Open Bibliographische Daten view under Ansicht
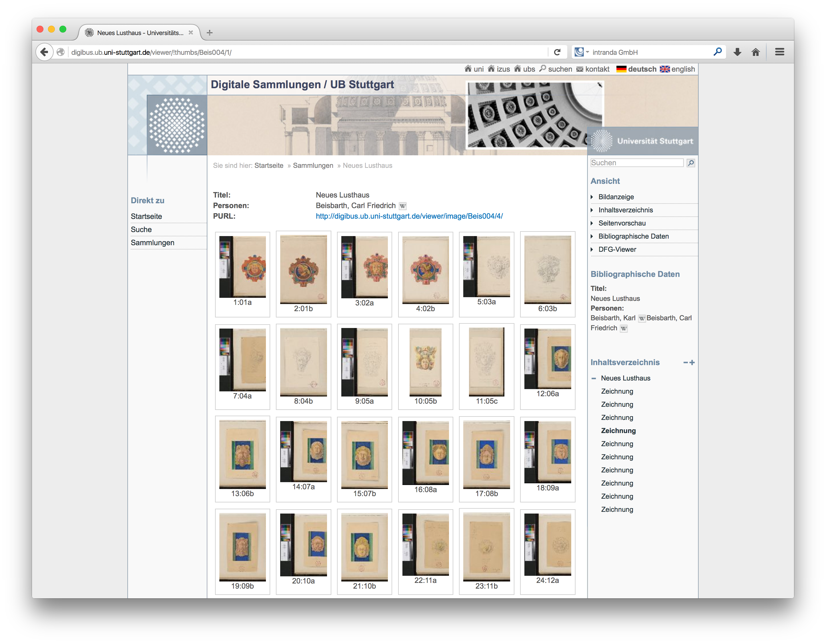Viewport: 826px width, 644px height. pyautogui.click(x=633, y=237)
